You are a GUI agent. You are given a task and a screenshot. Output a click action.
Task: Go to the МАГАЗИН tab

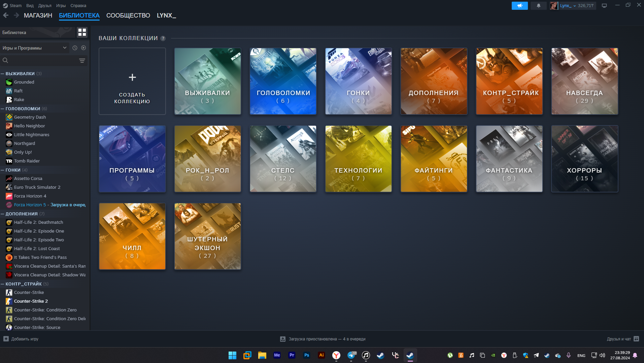[x=38, y=16]
